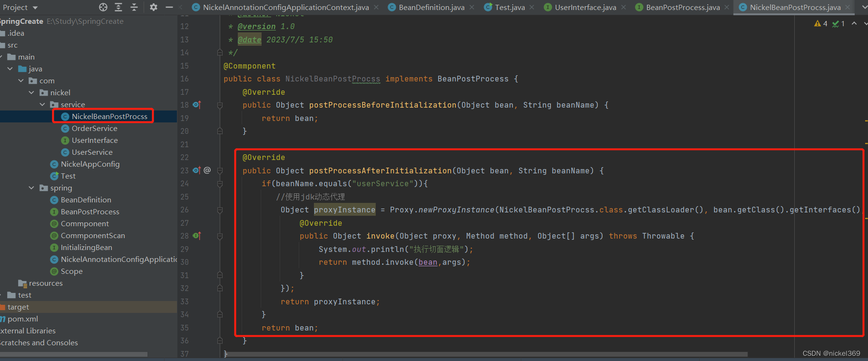868x361 pixels.
Task: Collapse the nickel package
Action: click(x=31, y=93)
